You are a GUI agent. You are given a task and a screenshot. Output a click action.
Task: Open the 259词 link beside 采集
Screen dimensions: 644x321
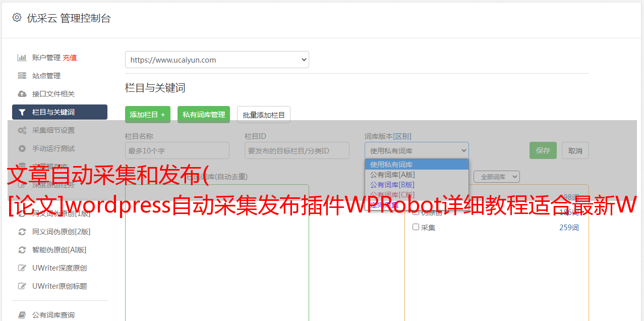tap(569, 228)
